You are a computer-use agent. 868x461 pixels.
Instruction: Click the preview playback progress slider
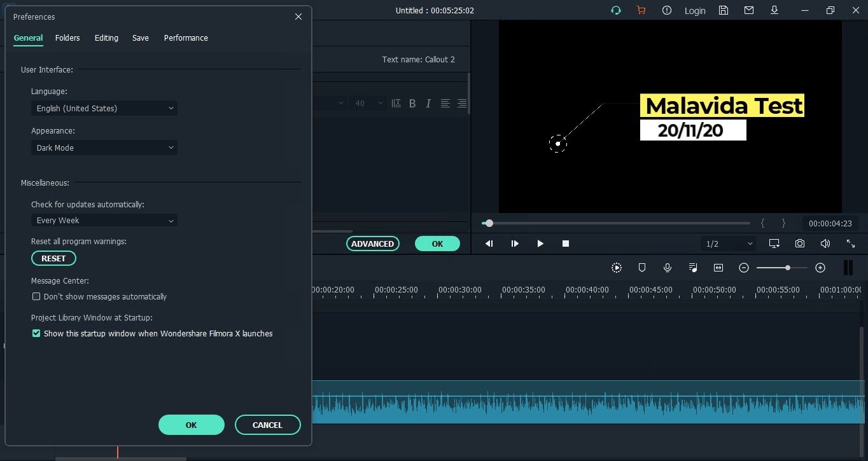[x=616, y=223]
